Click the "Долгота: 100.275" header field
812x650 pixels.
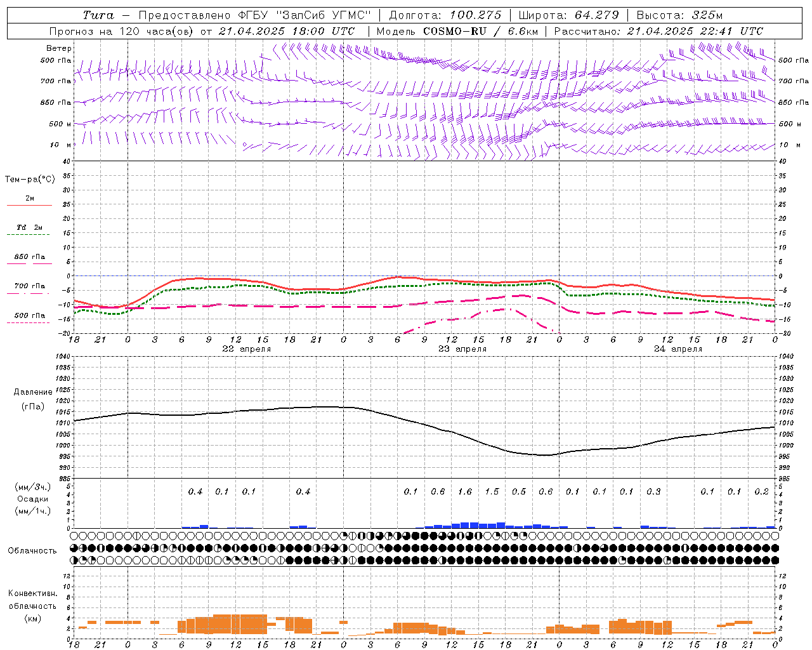click(x=445, y=15)
